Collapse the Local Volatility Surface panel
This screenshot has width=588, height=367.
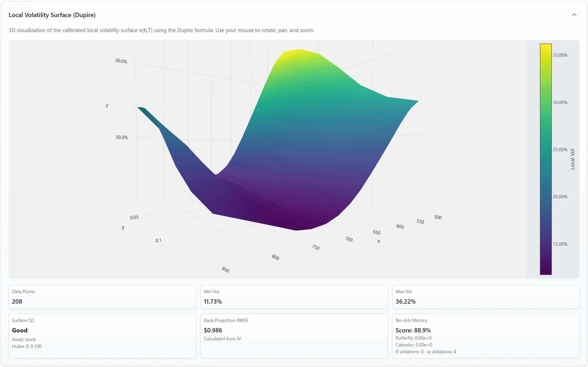tap(574, 15)
